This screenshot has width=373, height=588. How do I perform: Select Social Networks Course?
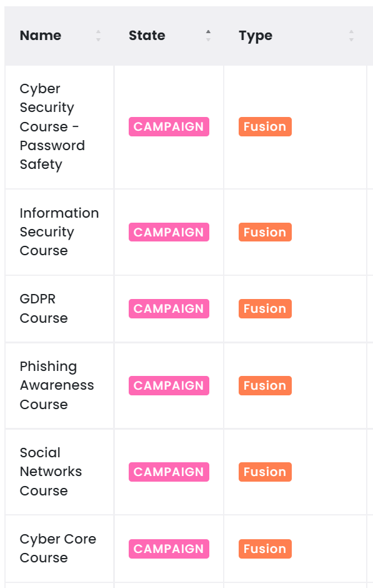point(51,472)
